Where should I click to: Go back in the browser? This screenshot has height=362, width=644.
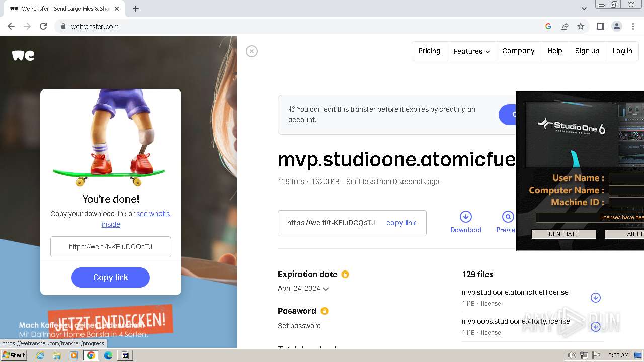pyautogui.click(x=11, y=26)
